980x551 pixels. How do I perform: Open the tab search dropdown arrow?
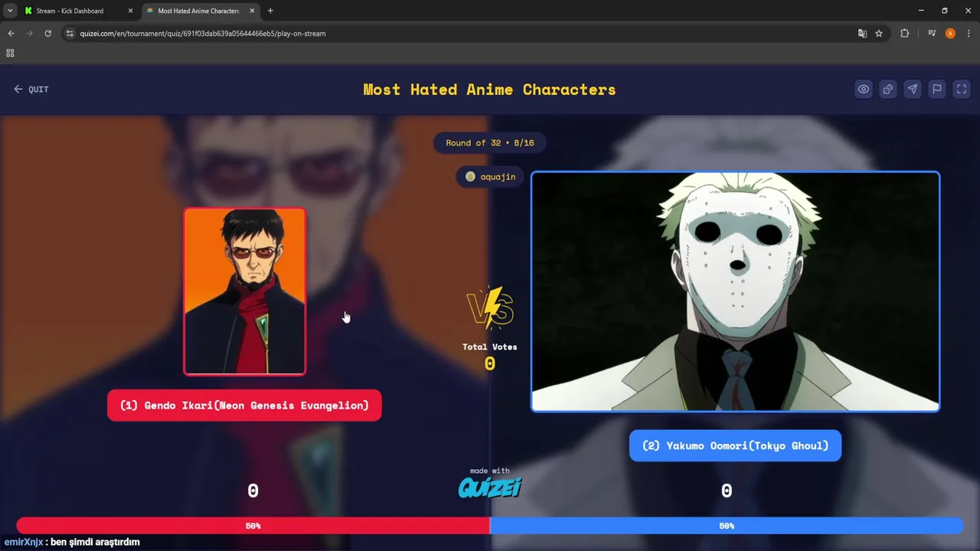click(x=10, y=11)
